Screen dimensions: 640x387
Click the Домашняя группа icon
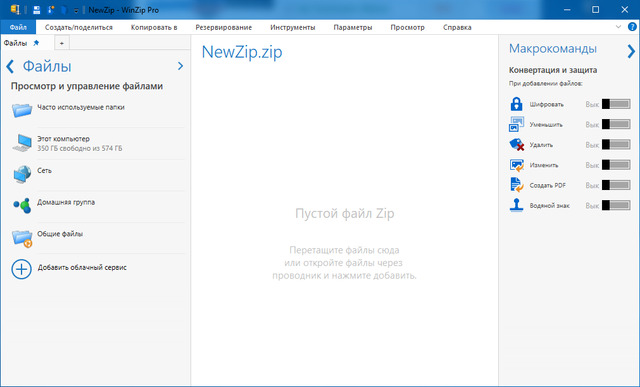(22, 205)
